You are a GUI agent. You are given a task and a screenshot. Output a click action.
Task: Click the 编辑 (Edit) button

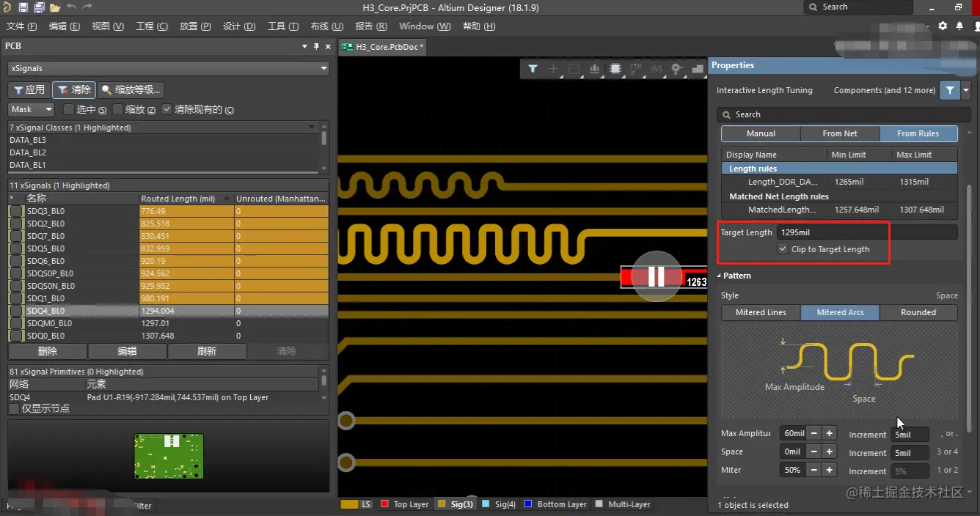pos(128,351)
